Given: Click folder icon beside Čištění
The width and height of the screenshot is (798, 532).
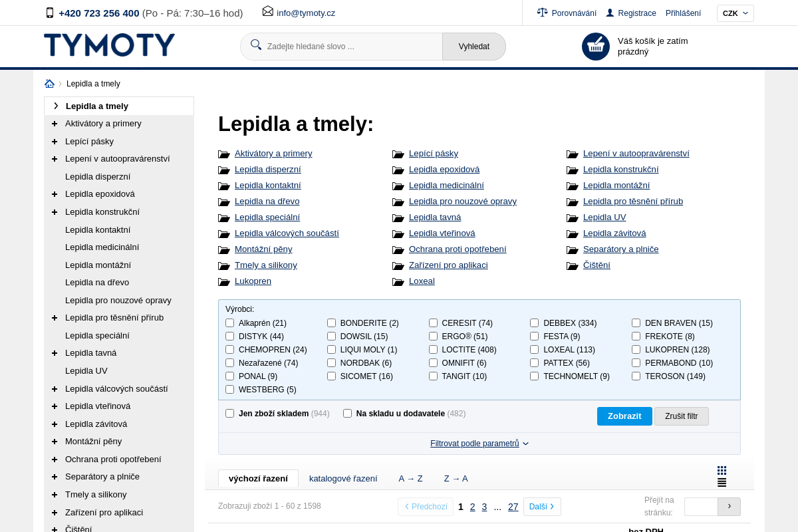Looking at the screenshot, I should coord(572,266).
